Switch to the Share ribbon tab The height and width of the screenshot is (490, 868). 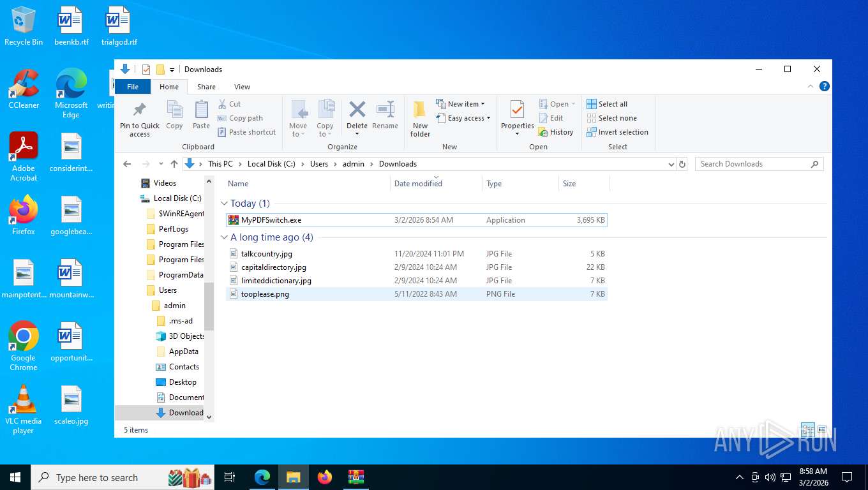pos(206,87)
